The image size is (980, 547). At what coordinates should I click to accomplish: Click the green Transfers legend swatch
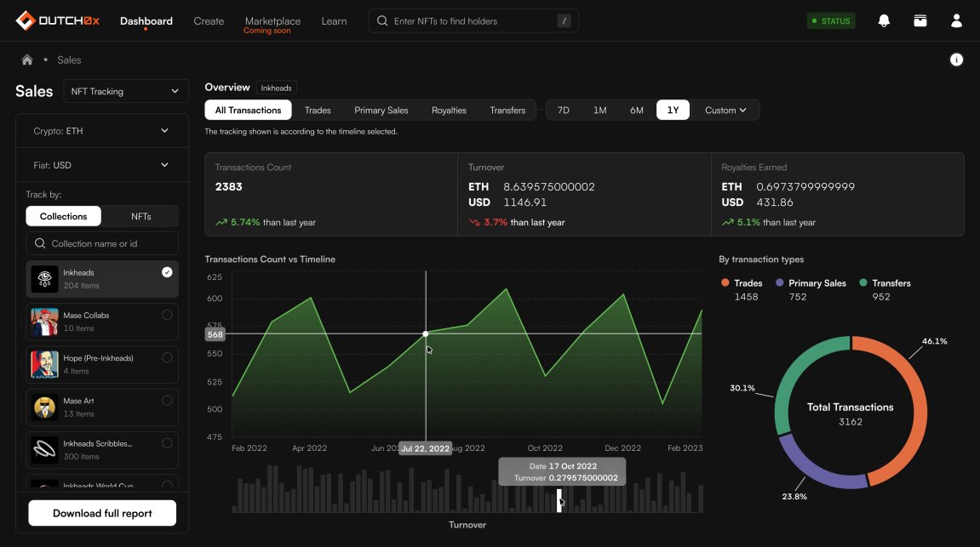tap(863, 283)
